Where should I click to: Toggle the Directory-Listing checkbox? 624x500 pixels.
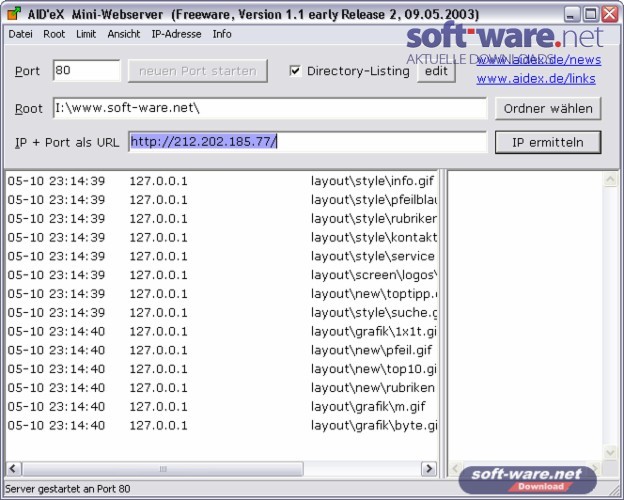tap(295, 71)
